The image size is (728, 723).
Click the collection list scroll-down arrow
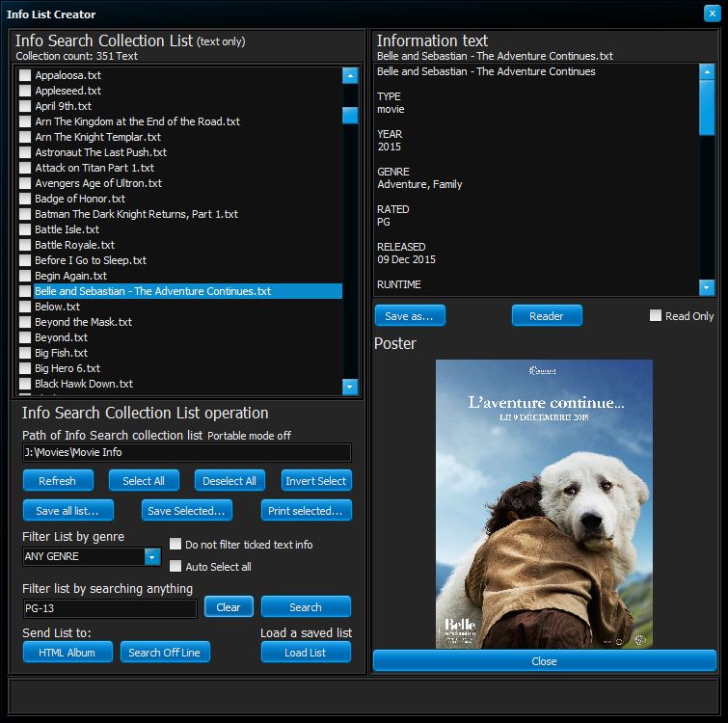pos(350,387)
